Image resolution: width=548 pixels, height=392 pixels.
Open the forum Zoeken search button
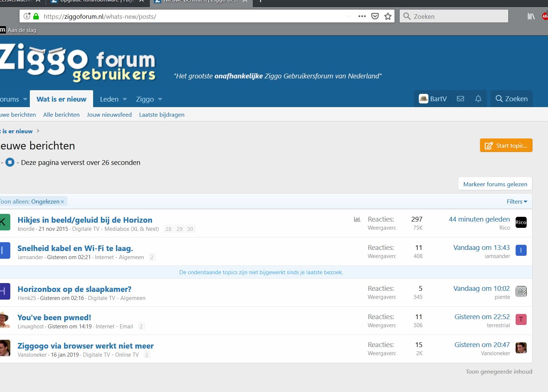512,99
